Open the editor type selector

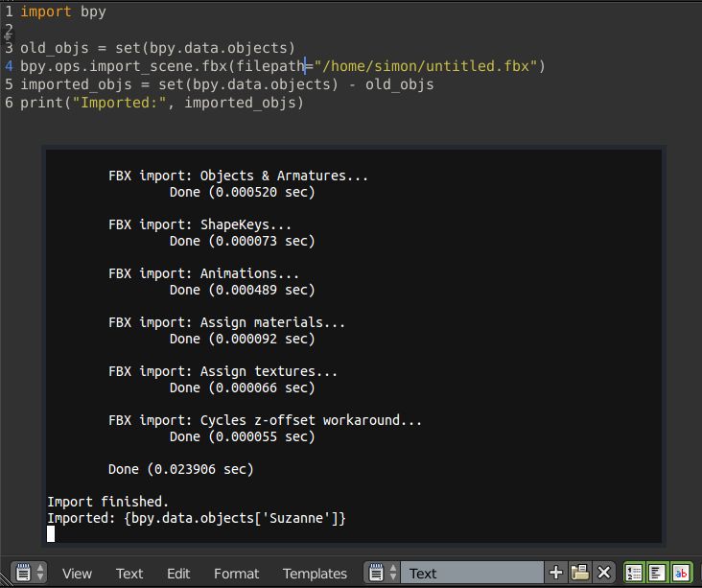point(29,573)
